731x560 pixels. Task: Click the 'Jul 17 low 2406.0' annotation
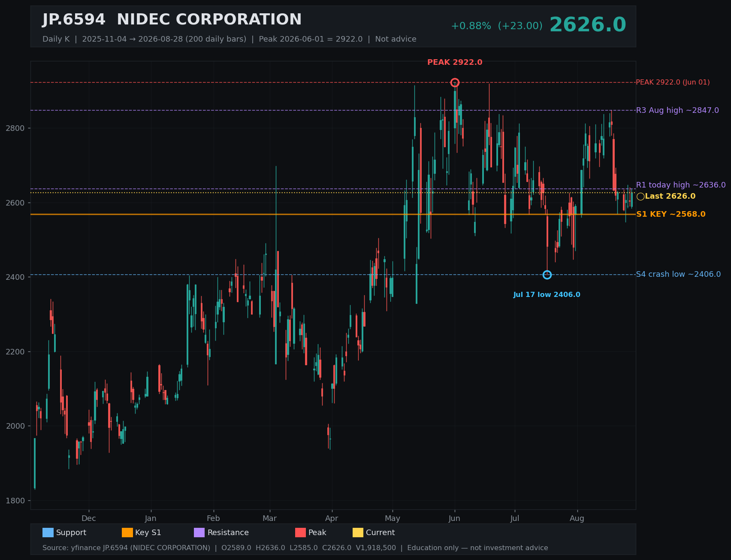[x=547, y=295]
